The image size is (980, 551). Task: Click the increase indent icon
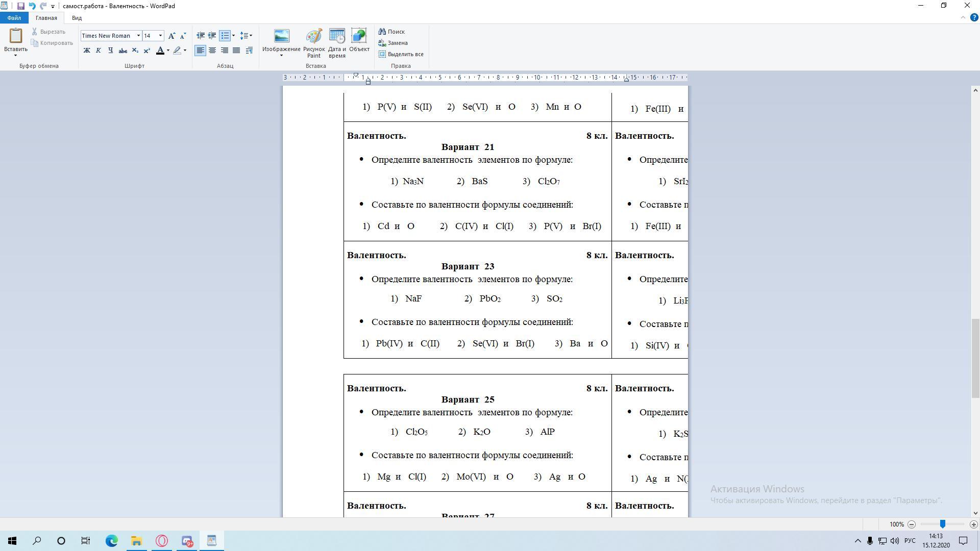pos(212,36)
